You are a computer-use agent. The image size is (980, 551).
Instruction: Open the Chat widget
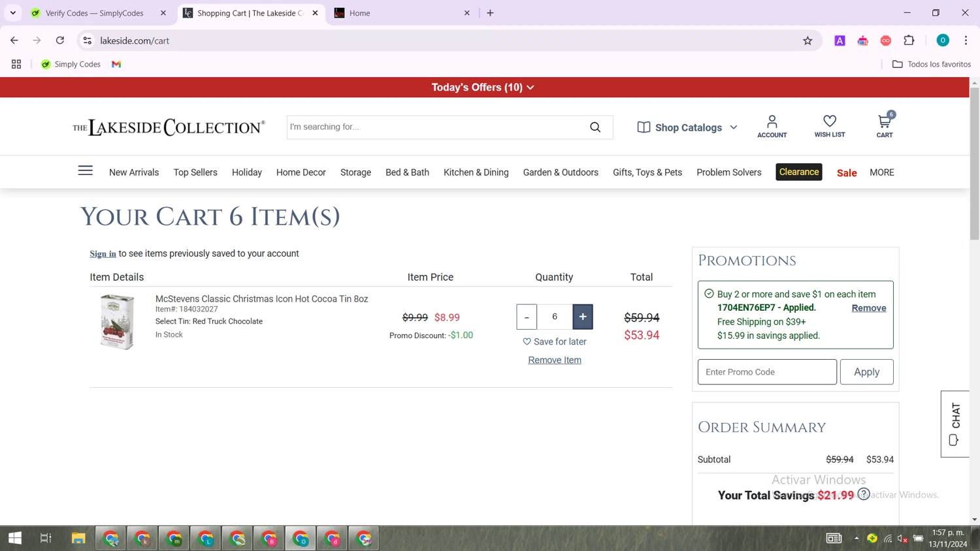[955, 424]
